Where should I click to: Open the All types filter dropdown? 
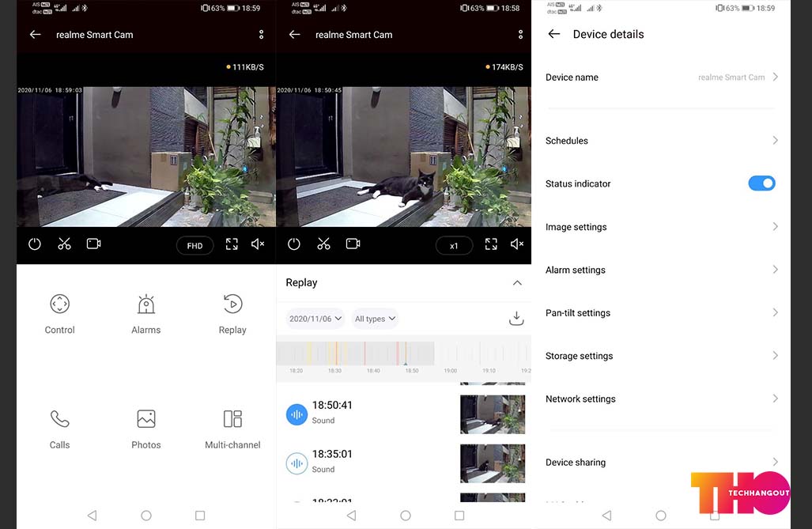[x=375, y=319]
